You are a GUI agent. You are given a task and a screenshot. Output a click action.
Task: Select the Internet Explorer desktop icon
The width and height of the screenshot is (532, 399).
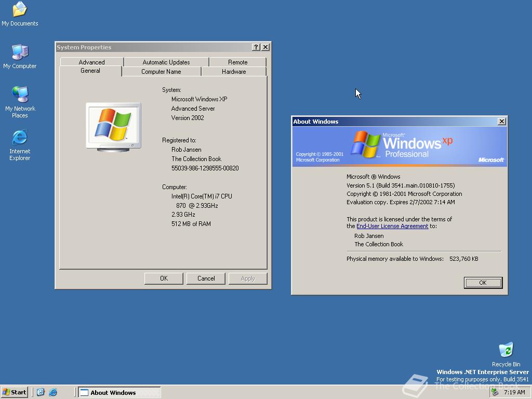click(x=20, y=145)
